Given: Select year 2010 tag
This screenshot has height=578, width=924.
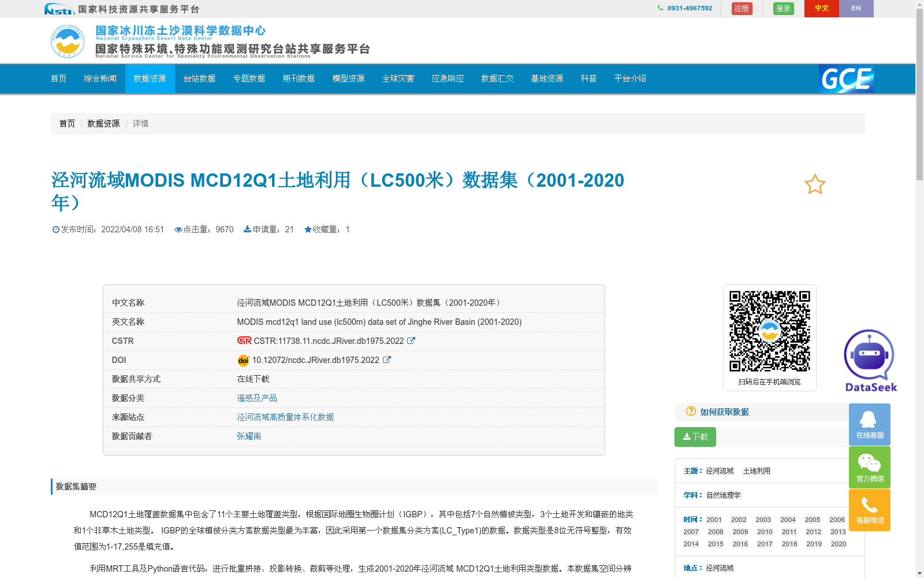Looking at the screenshot, I should [765, 532].
